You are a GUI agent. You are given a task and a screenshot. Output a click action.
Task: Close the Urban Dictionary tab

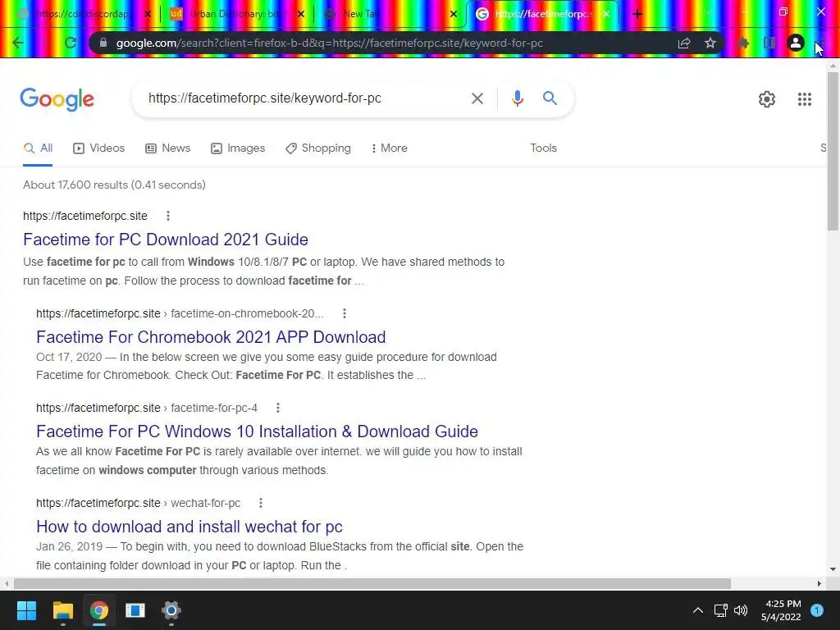click(x=301, y=14)
